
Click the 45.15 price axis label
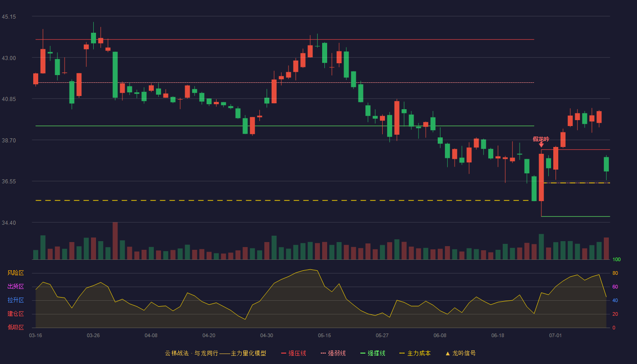pyautogui.click(x=9, y=17)
